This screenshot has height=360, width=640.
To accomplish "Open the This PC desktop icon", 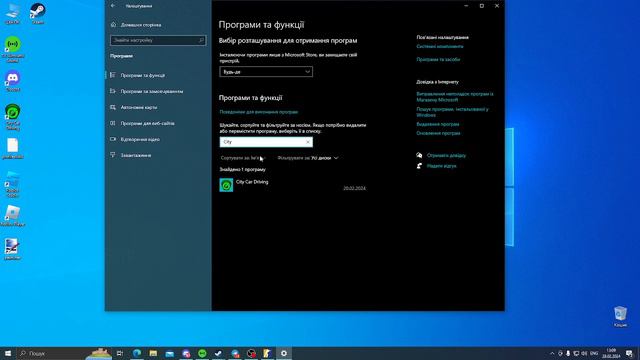I will 12,13.
